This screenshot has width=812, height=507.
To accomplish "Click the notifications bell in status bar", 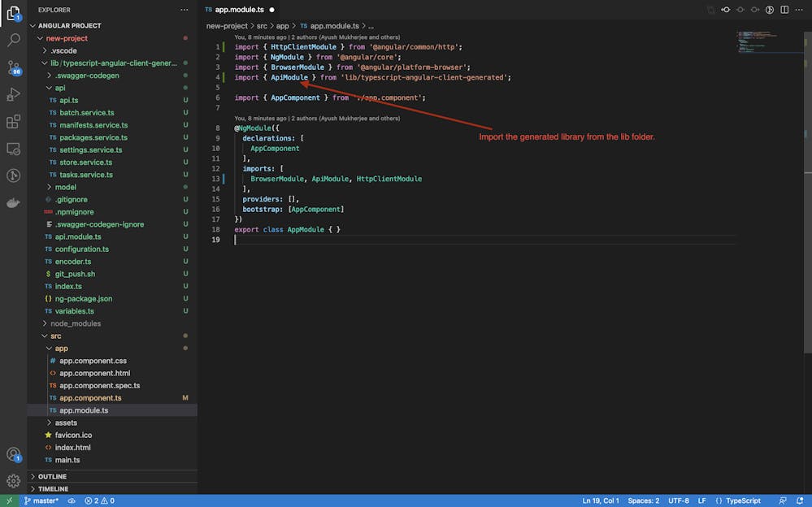I will click(x=799, y=500).
